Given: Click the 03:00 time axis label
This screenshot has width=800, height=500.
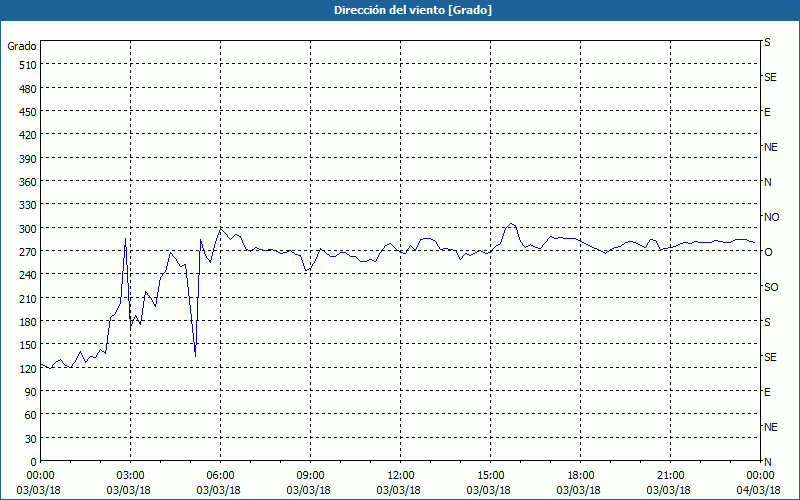Looking at the screenshot, I should click(x=131, y=476).
